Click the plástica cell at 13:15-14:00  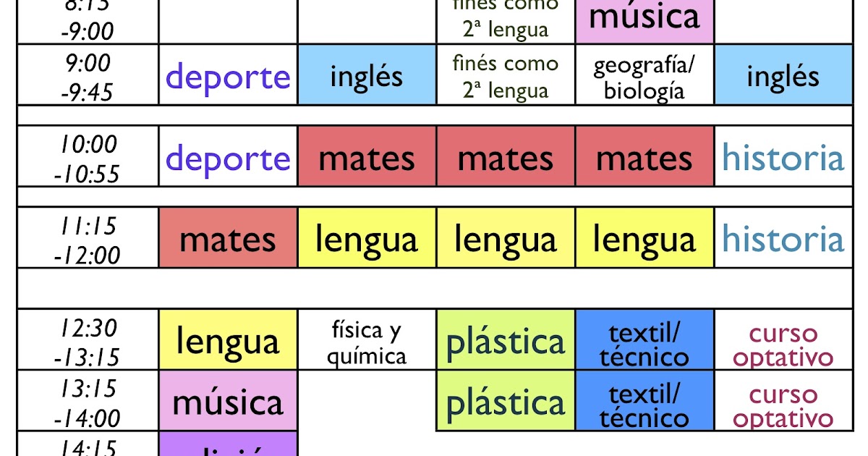pos(506,401)
